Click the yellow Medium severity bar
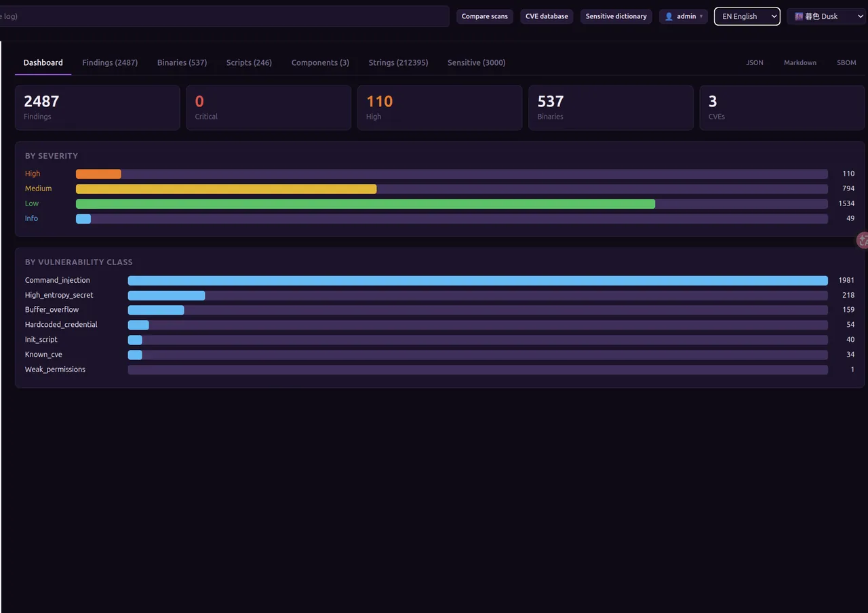Image resolution: width=868 pixels, height=613 pixels. [x=226, y=189]
